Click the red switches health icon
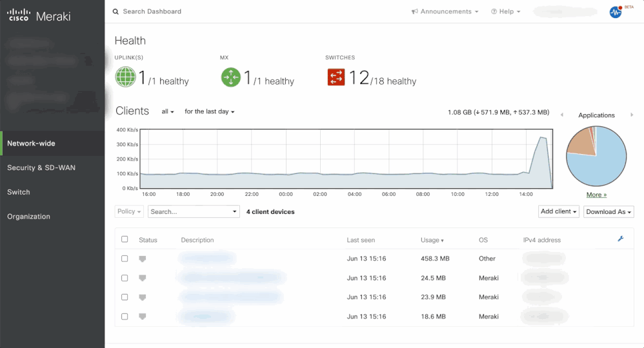This screenshot has width=644, height=348. coord(336,77)
